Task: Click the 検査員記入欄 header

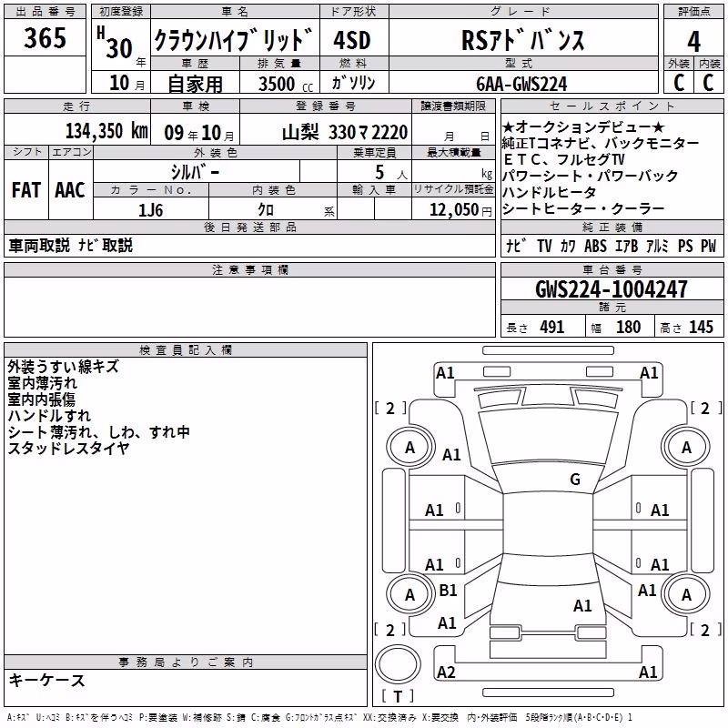Action: tap(186, 350)
